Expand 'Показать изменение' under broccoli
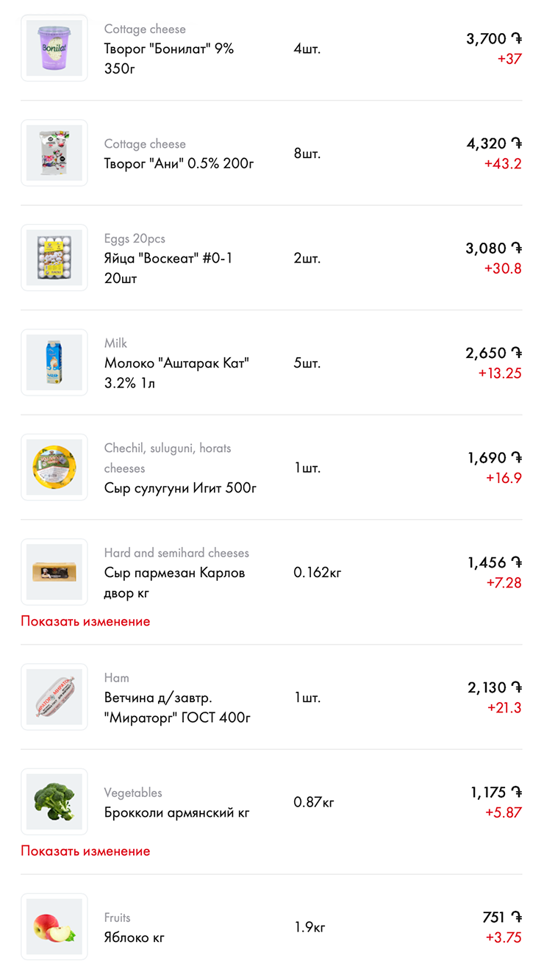This screenshot has width=544, height=980. (x=85, y=851)
